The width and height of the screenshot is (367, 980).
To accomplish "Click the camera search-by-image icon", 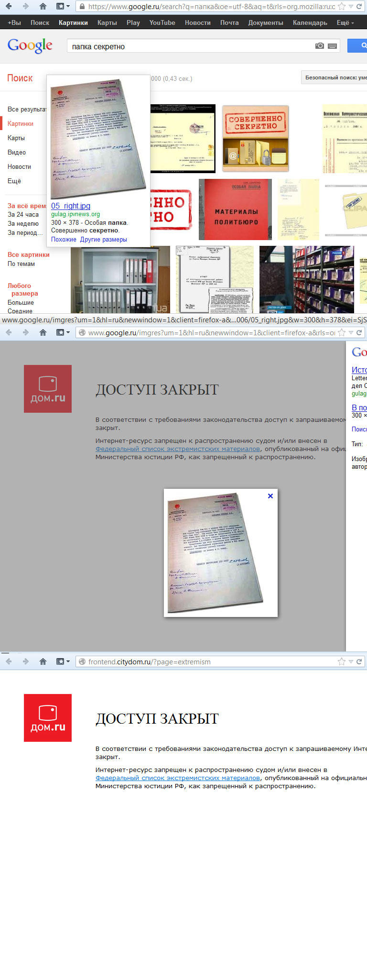I will [320, 46].
